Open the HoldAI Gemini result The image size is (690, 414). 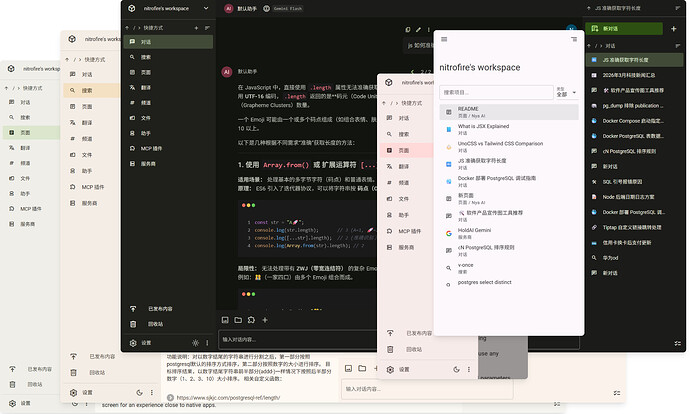pos(509,233)
